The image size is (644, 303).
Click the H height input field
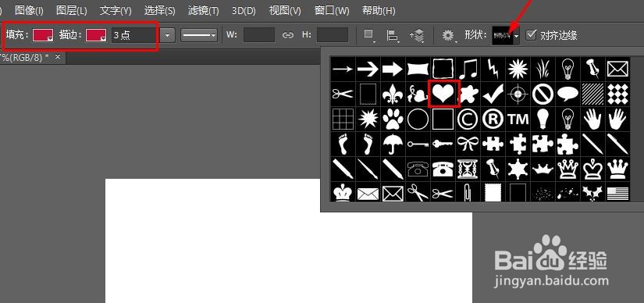click(333, 35)
